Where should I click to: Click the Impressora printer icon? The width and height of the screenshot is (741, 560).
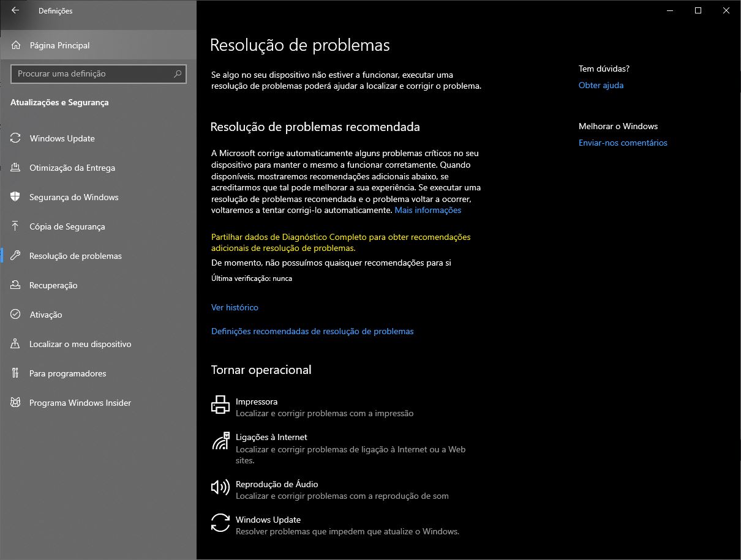click(x=220, y=405)
